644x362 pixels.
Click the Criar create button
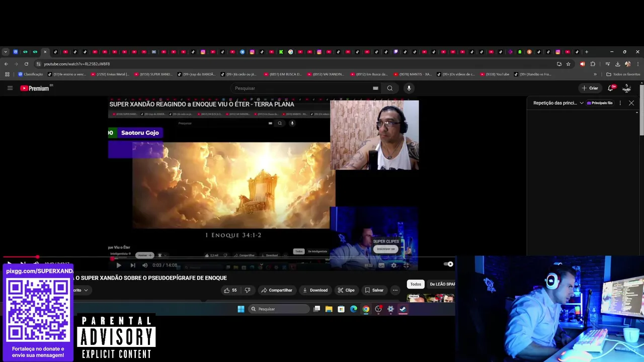(x=590, y=88)
